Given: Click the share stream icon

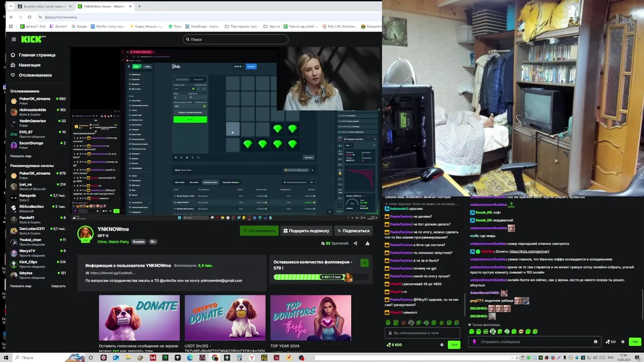Looking at the screenshot, I should [355, 243].
